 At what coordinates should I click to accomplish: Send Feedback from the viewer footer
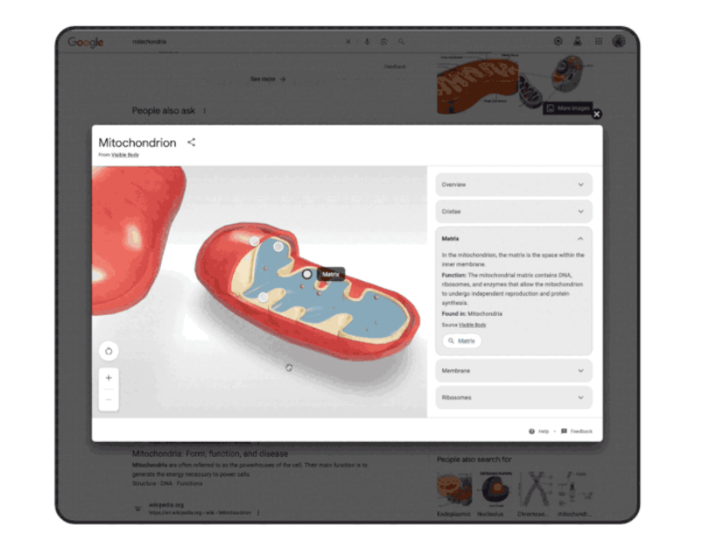tap(577, 431)
